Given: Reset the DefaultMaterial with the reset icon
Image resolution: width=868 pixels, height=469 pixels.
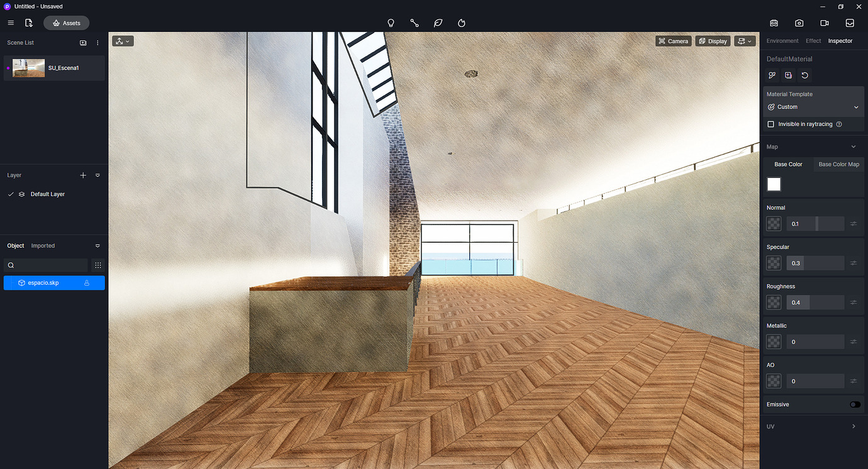Looking at the screenshot, I should click(x=804, y=75).
